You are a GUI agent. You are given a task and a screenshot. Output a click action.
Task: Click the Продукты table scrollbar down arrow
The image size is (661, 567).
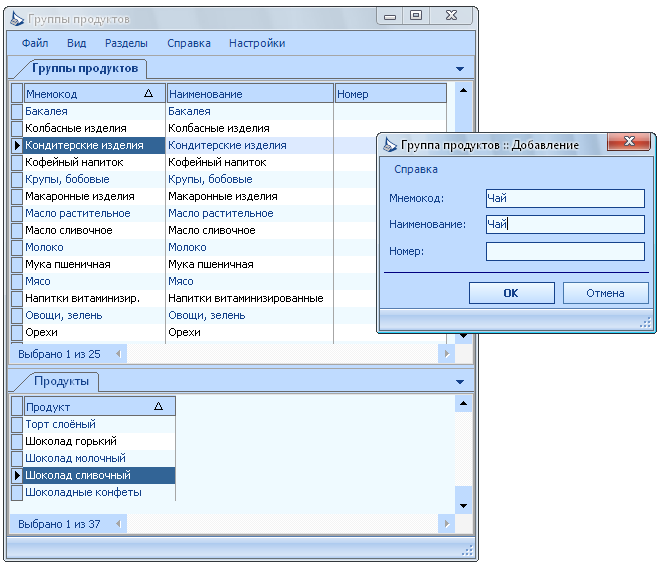463,505
